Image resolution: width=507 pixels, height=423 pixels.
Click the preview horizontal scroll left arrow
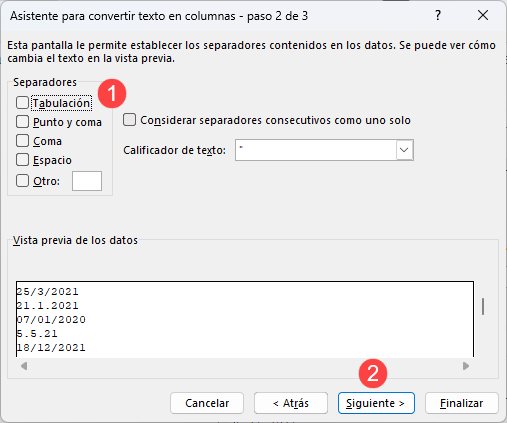[24, 366]
